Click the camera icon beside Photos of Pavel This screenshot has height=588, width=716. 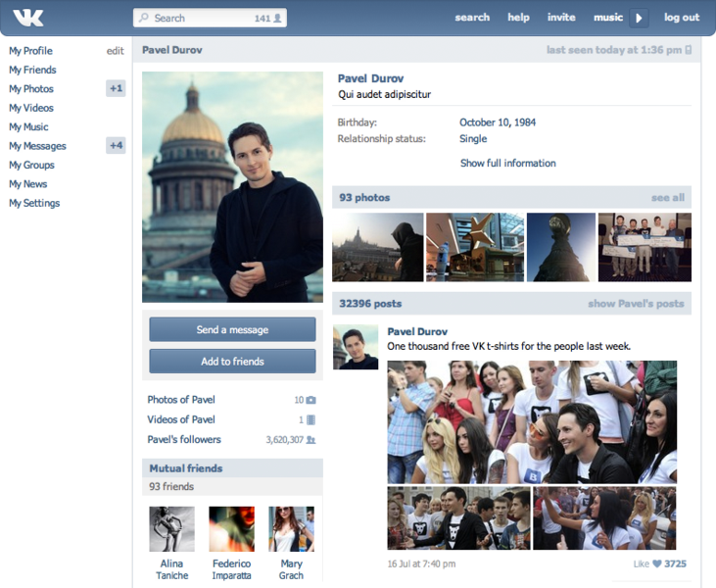311,400
